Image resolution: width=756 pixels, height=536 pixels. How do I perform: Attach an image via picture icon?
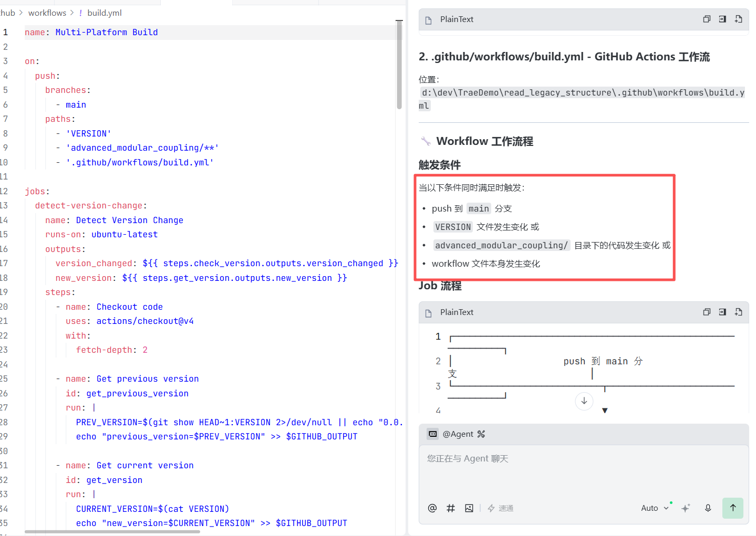point(469,508)
